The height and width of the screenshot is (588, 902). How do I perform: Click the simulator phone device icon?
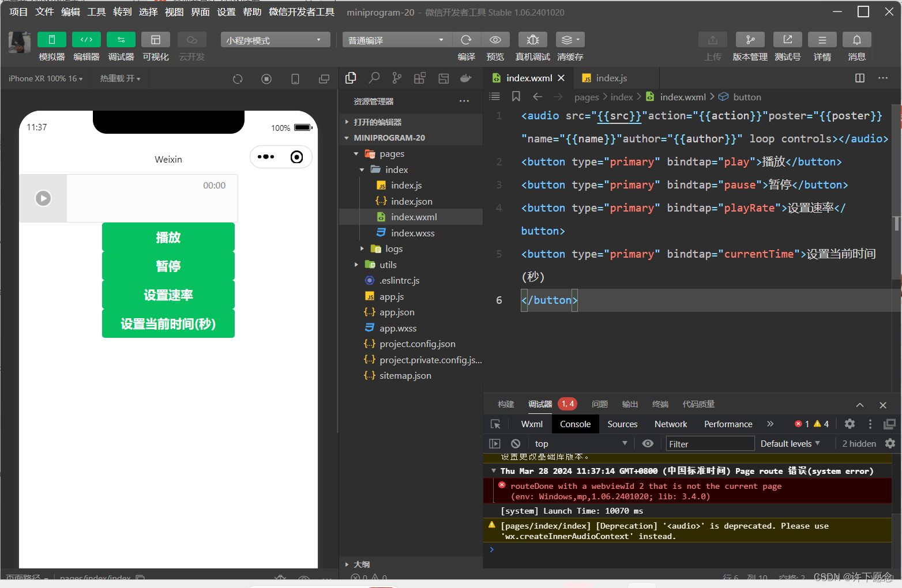[295, 79]
